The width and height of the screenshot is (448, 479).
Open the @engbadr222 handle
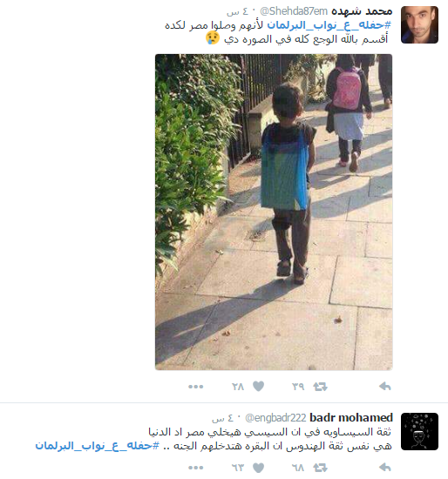pyautogui.click(x=275, y=418)
